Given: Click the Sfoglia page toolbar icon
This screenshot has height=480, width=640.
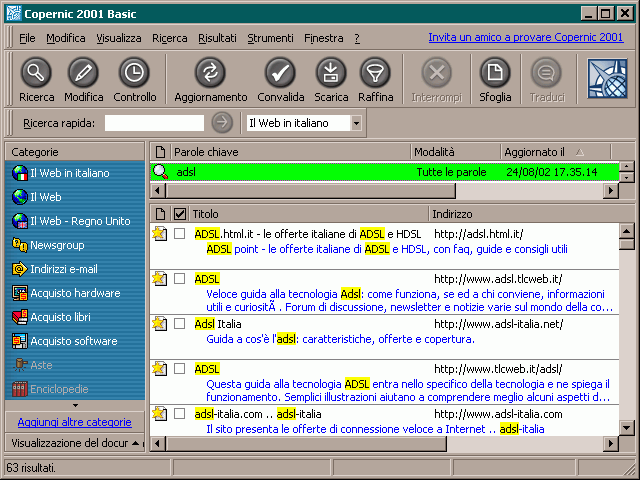Looking at the screenshot, I should 495,73.
